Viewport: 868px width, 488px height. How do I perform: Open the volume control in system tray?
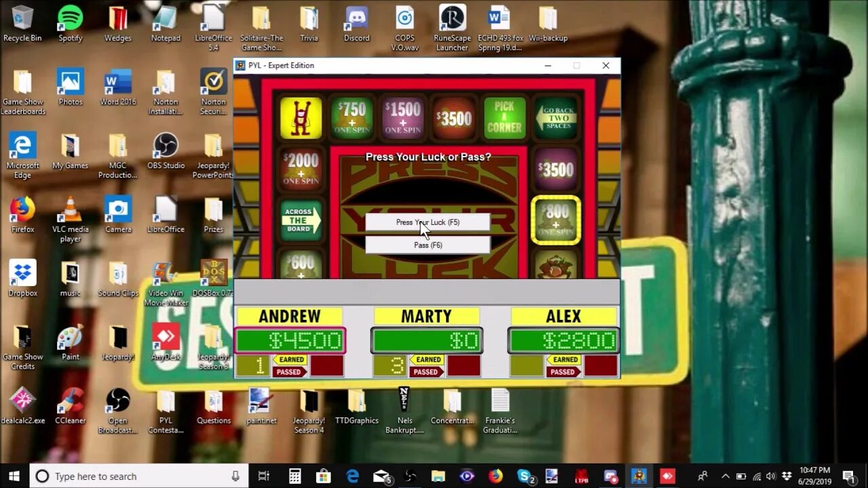pos(772,476)
